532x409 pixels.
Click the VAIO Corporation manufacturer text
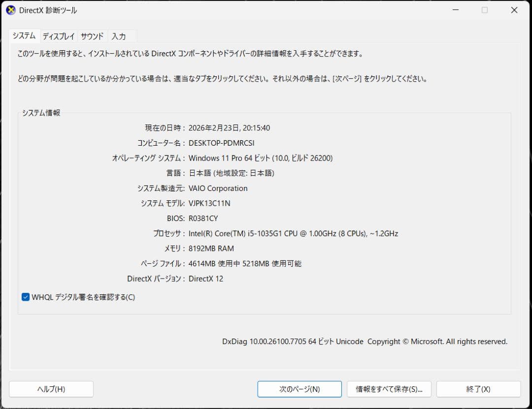click(x=218, y=188)
